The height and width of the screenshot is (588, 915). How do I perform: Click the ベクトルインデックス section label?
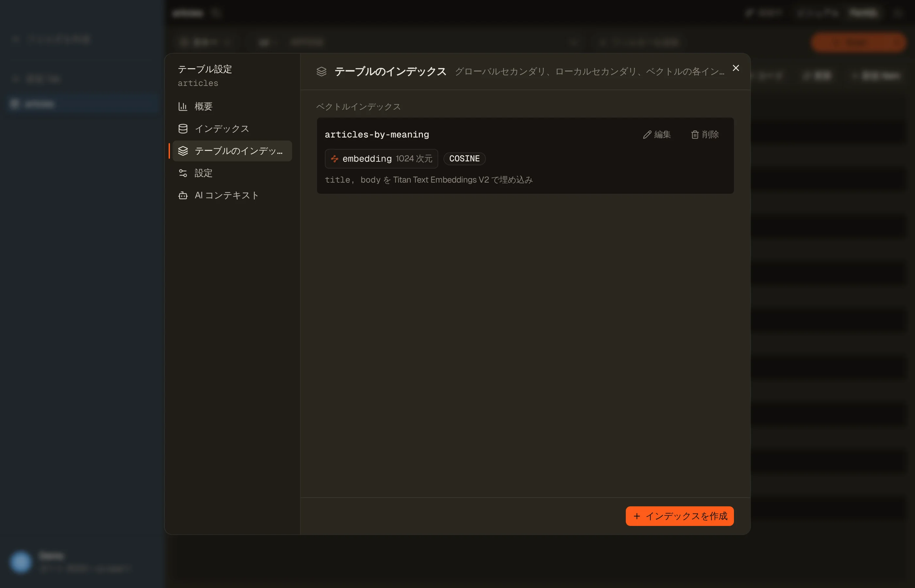[358, 106]
